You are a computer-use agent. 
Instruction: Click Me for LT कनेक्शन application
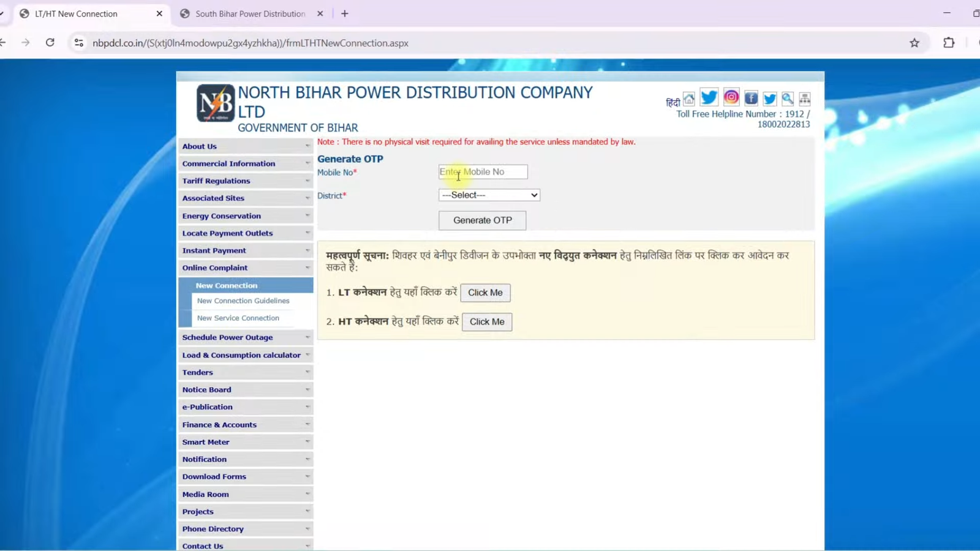pos(485,292)
